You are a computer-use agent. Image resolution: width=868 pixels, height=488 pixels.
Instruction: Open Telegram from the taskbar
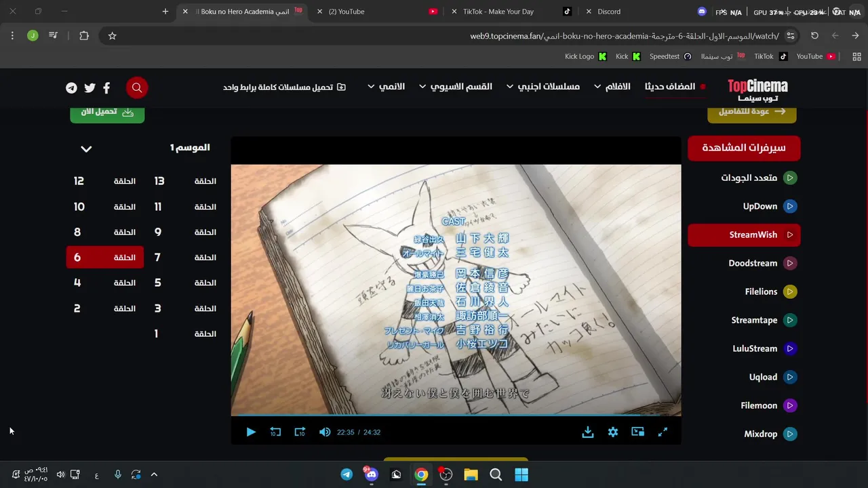tap(347, 474)
